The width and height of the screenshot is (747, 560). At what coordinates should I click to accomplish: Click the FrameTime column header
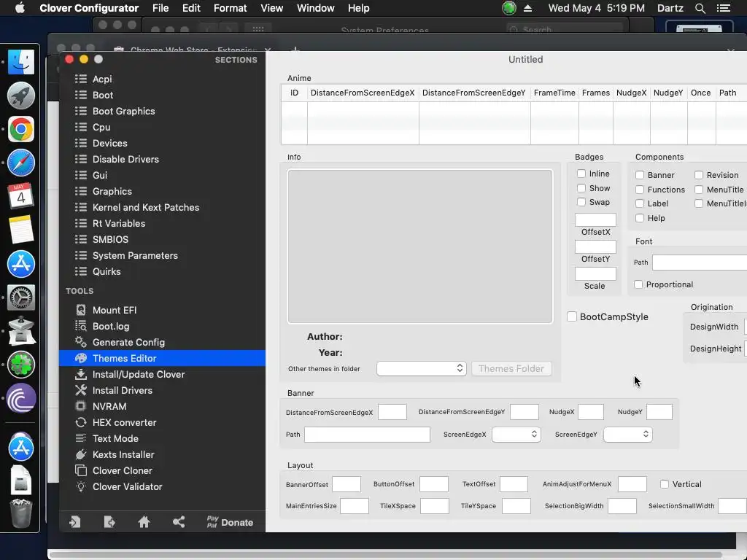click(554, 93)
